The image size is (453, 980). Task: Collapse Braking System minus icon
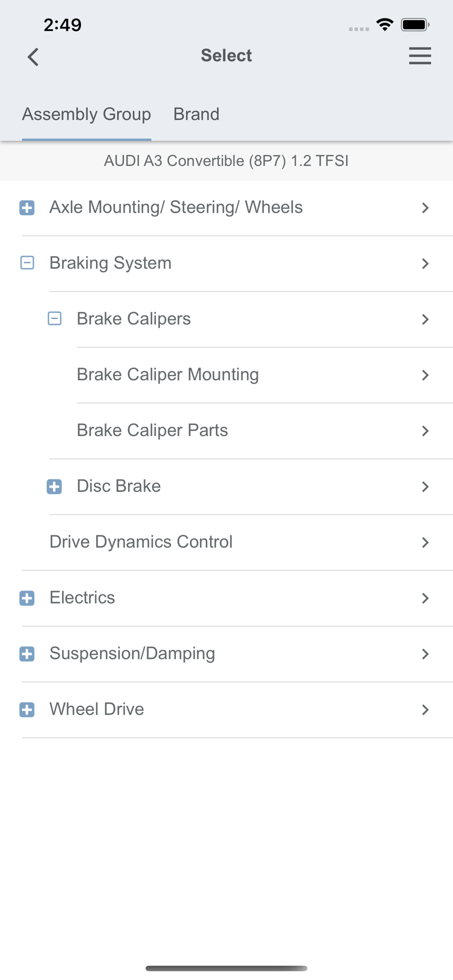[27, 263]
